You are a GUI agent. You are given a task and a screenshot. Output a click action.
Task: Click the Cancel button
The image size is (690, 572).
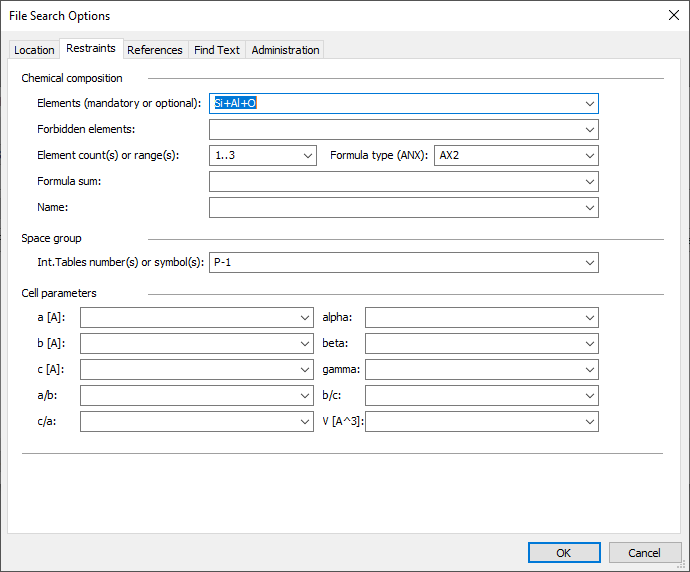coord(645,553)
